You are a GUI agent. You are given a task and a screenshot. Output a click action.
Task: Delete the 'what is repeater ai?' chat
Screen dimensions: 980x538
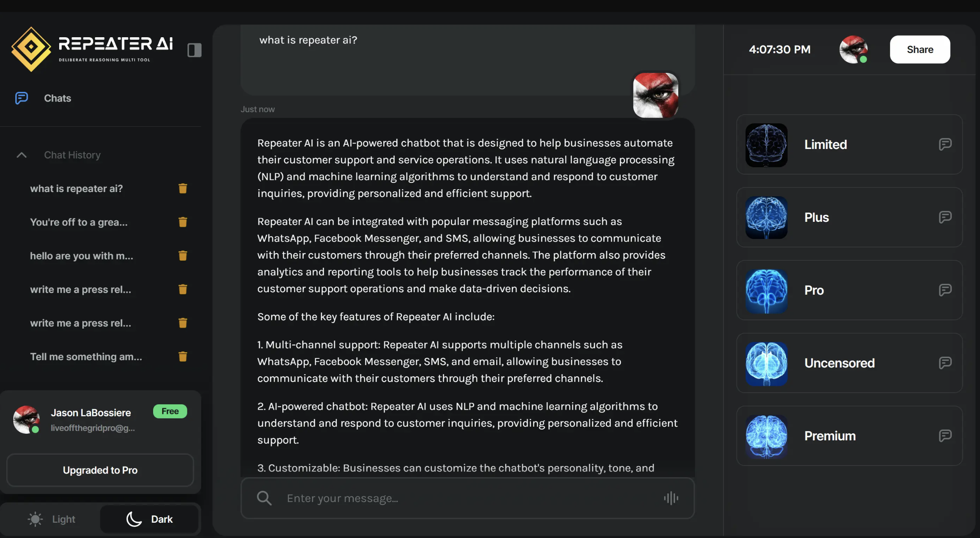tap(183, 189)
